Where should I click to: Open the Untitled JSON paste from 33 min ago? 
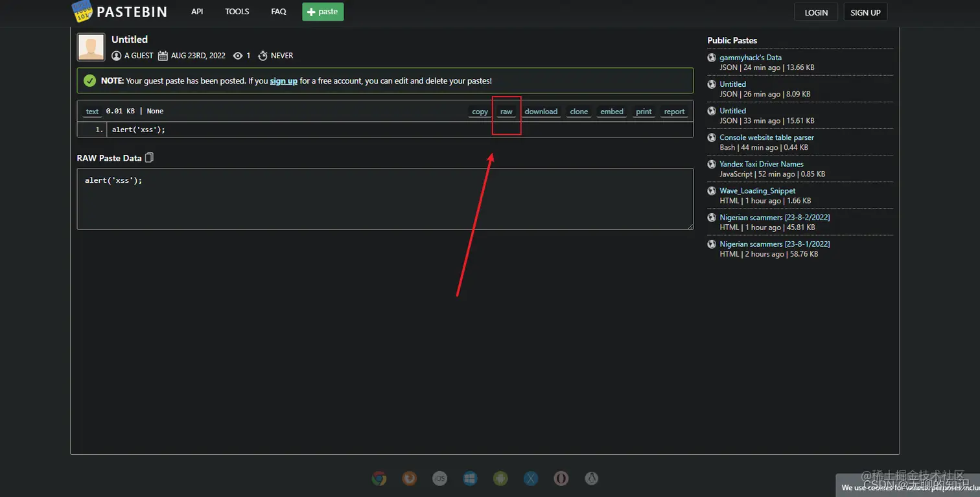click(x=733, y=111)
